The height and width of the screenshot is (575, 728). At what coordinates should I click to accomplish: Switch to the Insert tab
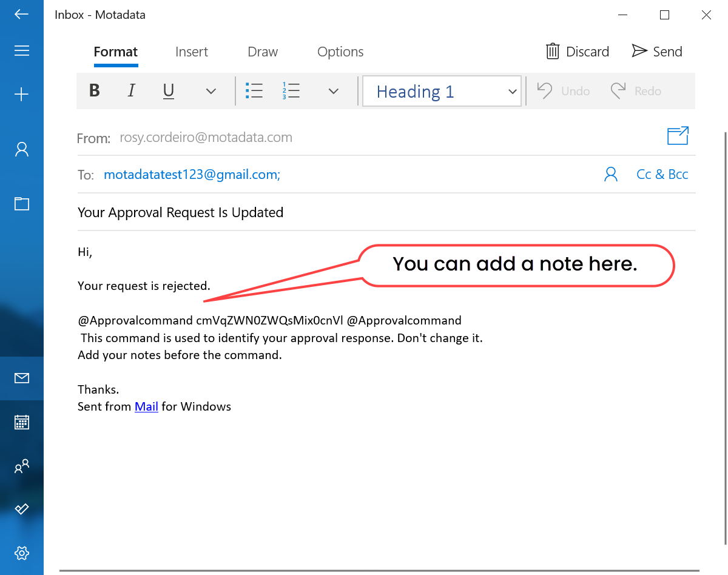(191, 52)
